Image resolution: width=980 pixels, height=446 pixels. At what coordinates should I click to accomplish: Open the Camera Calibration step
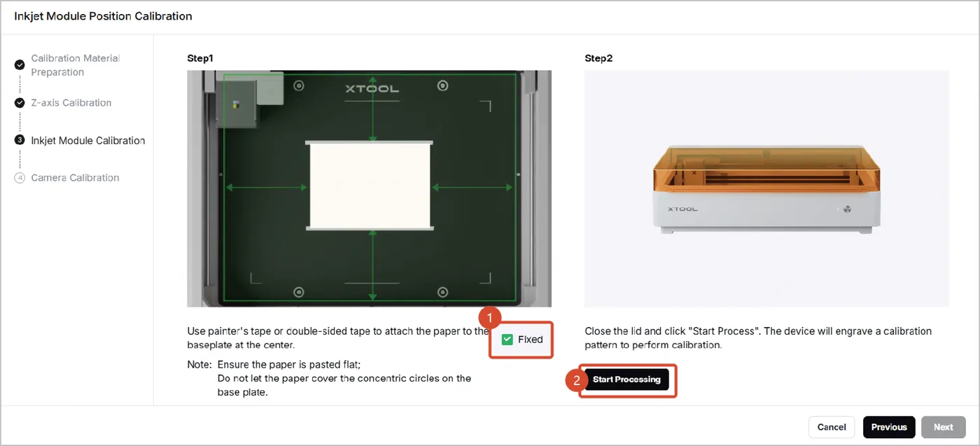pyautogui.click(x=75, y=178)
